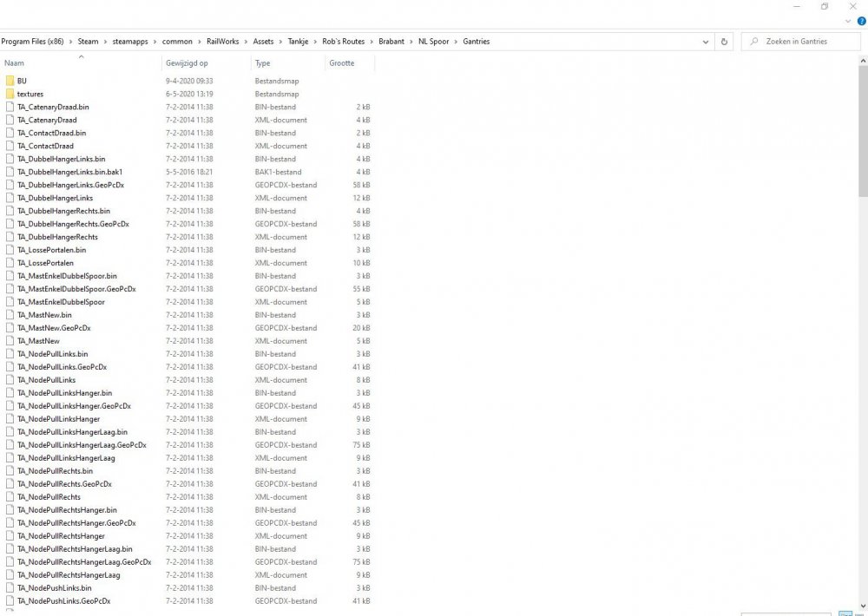Click the magnifier icon in the search box

[753, 42]
